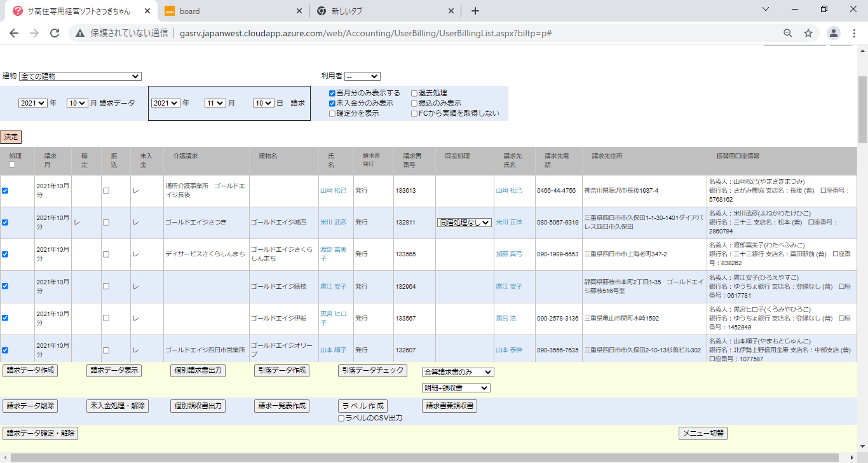Screen dimensions: 868x463
Task: Open the 米川 武彦 name link
Action: [x=333, y=223]
